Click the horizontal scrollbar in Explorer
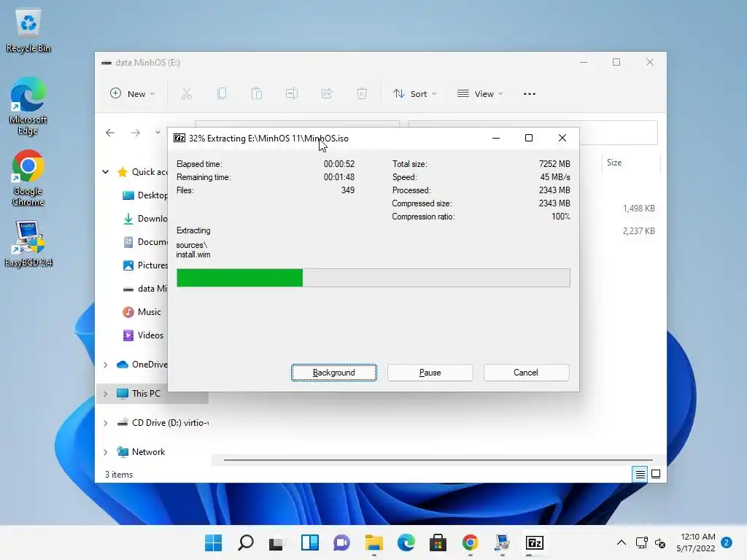747x560 pixels. coord(438,460)
